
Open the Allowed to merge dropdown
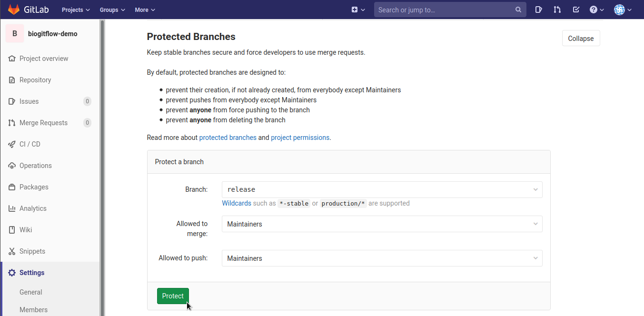click(x=382, y=224)
